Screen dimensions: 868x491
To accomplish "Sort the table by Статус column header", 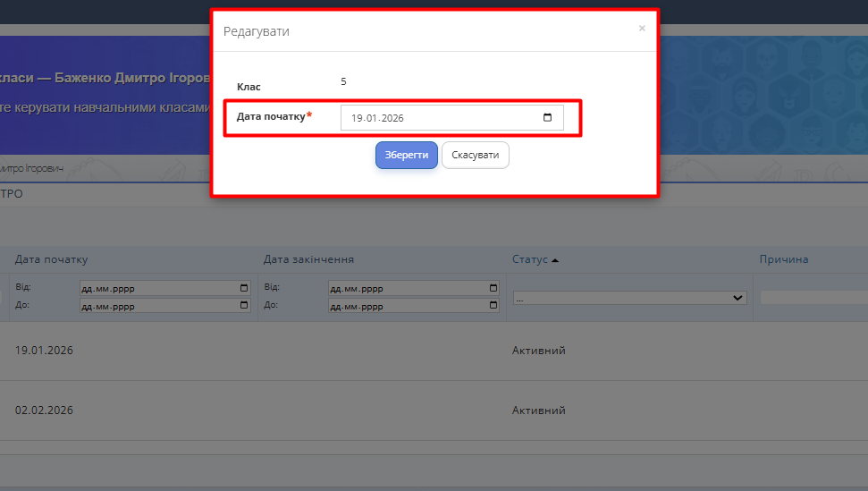I will click(x=529, y=259).
